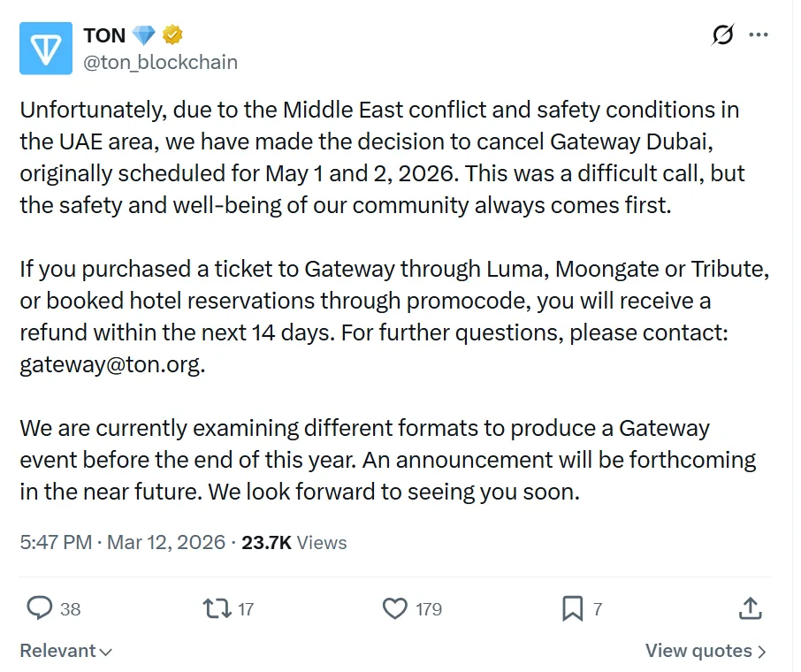
Task: Like the tweet
Action: (396, 608)
